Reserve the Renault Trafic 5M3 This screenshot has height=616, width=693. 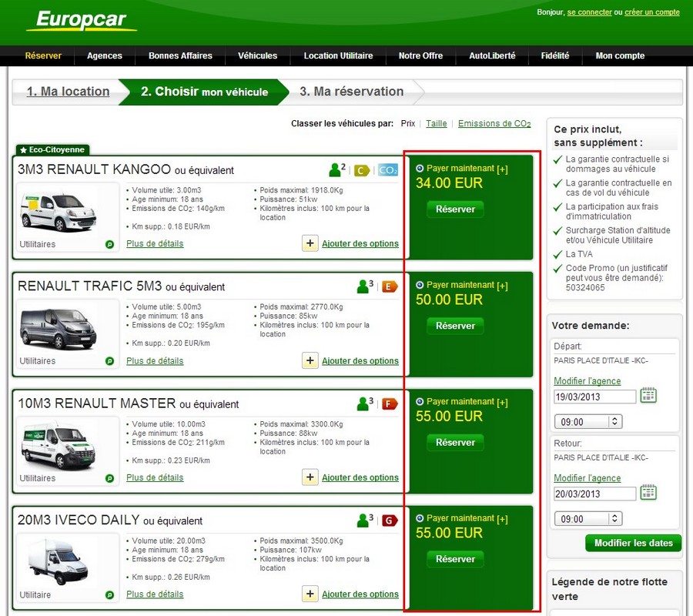[x=455, y=326]
